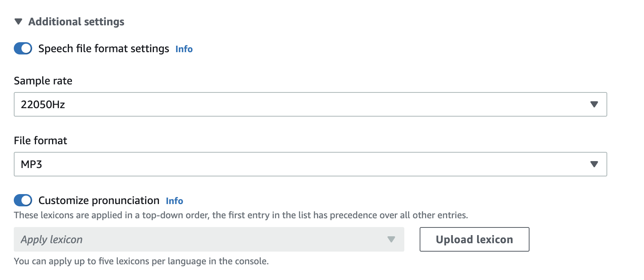Click the File format dropdown arrow

594,164
